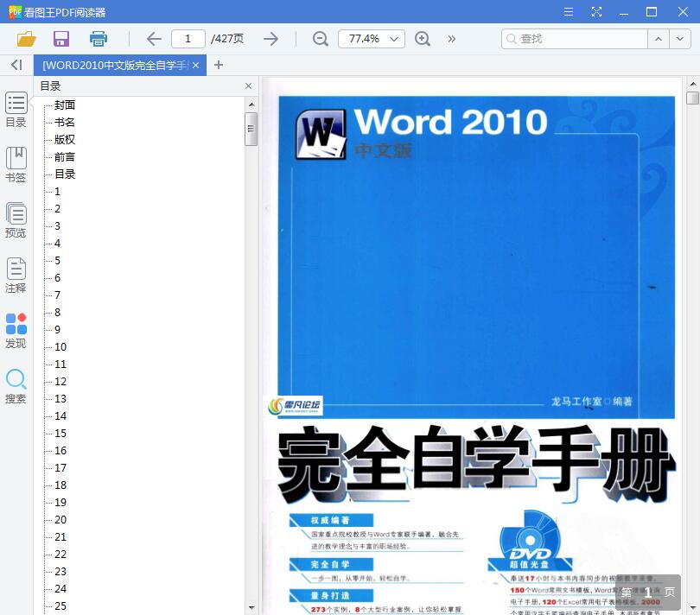Show more toolbar tools chevron
Viewport: 700px width, 615px height.
[451, 39]
